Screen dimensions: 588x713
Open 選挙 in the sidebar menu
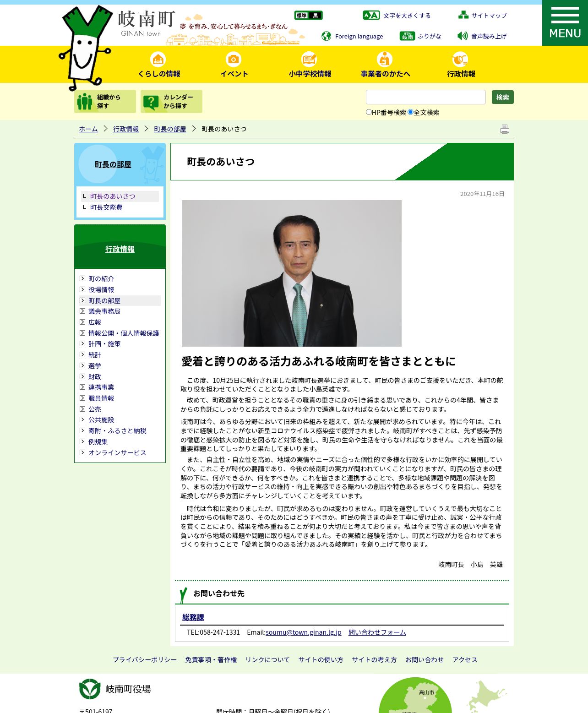pos(95,365)
